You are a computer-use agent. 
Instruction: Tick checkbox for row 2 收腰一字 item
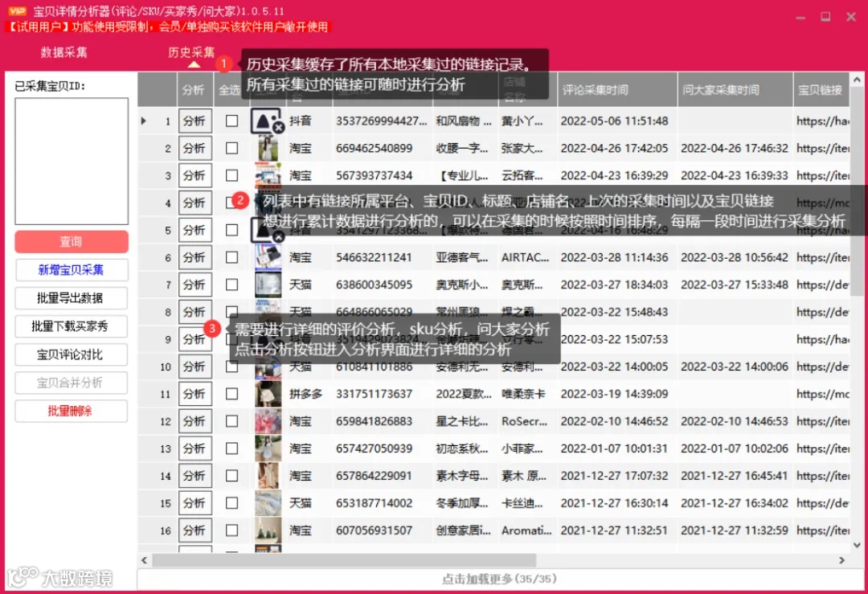click(x=232, y=149)
